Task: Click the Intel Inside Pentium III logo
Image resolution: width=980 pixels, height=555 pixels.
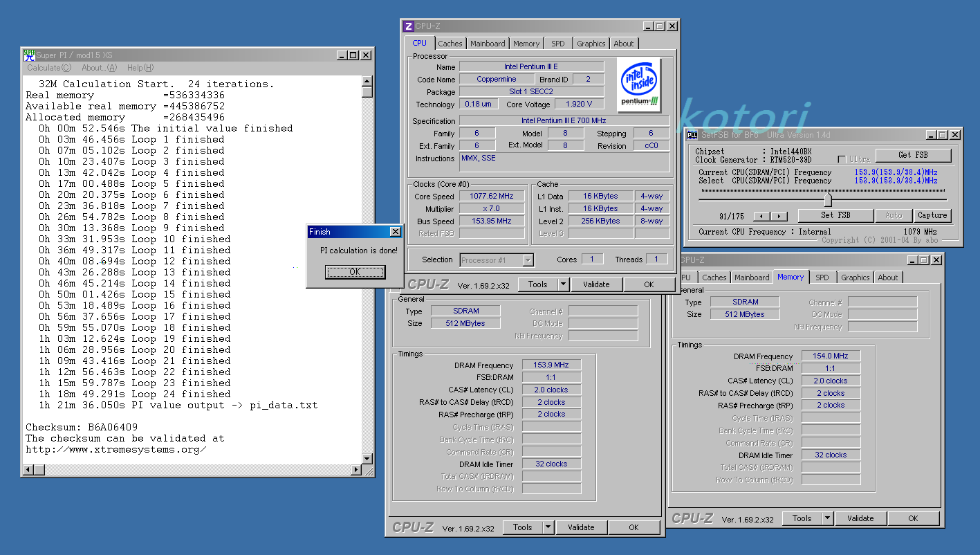Action: [640, 85]
